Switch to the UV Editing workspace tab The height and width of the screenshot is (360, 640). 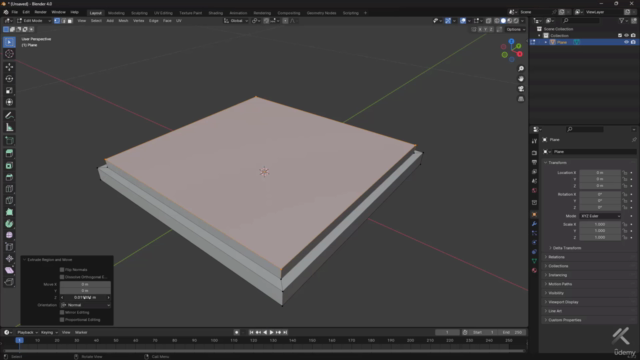163,13
